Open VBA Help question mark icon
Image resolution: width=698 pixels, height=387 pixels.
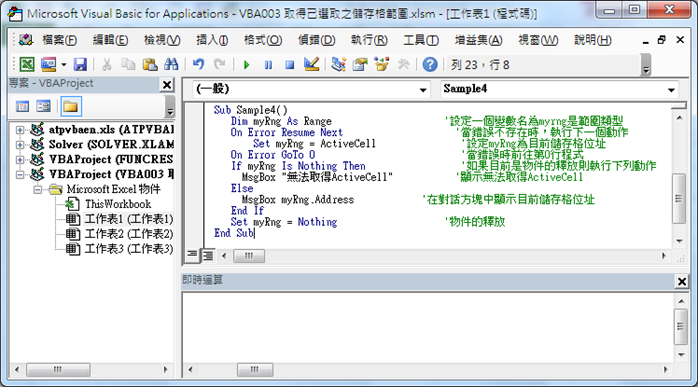pyautogui.click(x=430, y=65)
